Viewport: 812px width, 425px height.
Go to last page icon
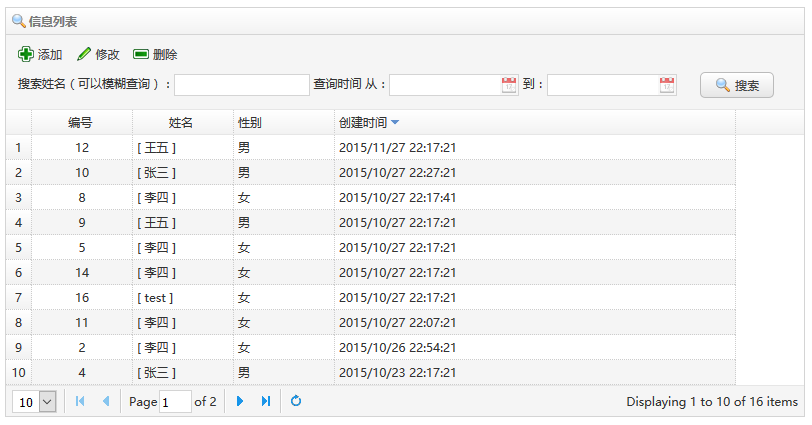click(x=266, y=401)
